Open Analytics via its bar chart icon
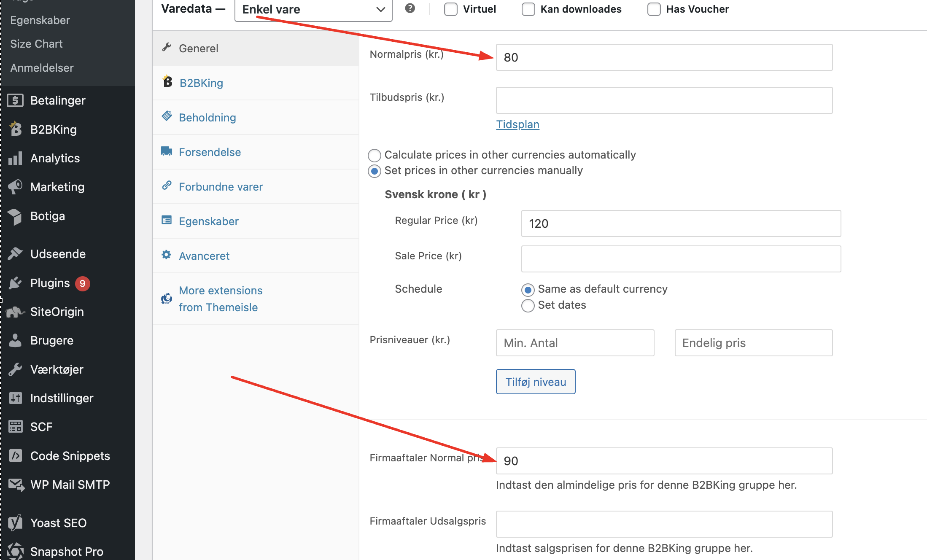 (15, 159)
